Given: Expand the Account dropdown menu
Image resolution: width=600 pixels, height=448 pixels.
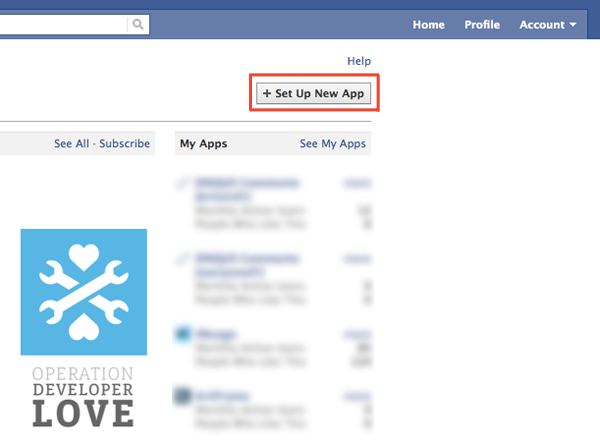Looking at the screenshot, I should coord(547,24).
